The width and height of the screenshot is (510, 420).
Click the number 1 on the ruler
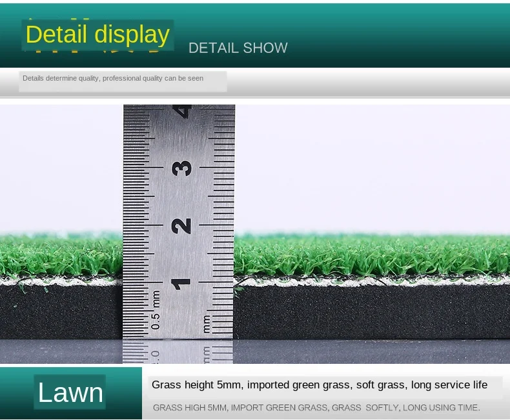tap(181, 283)
